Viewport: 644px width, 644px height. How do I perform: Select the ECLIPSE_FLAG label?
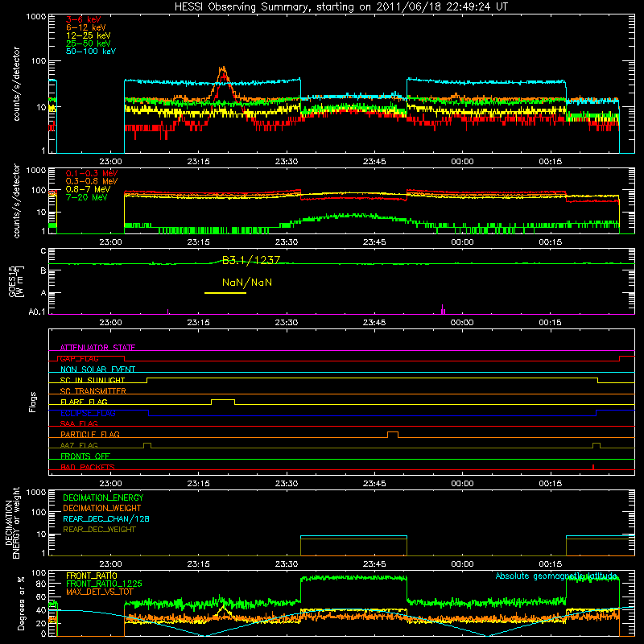pos(88,413)
